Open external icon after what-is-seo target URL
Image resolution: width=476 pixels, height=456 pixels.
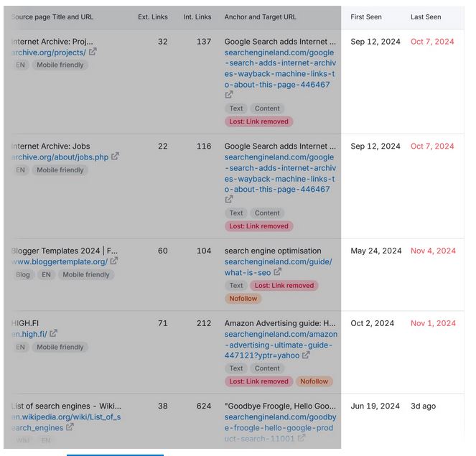pos(277,272)
